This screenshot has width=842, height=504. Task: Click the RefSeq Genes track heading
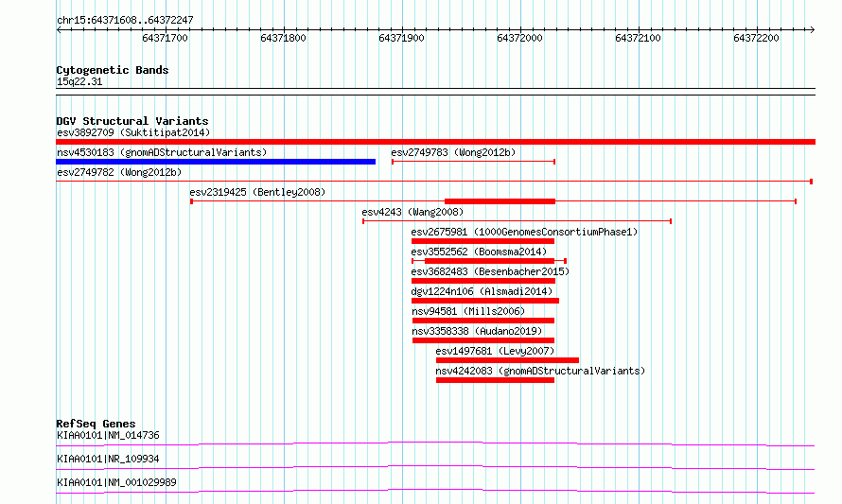(x=96, y=424)
